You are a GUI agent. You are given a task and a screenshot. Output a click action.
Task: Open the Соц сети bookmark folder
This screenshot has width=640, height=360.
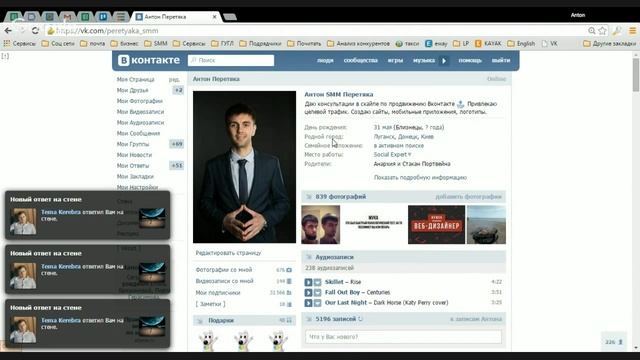tap(58, 43)
